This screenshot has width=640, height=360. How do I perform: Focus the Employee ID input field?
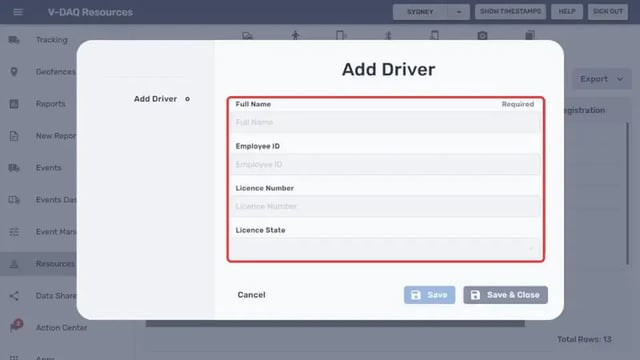tap(385, 164)
